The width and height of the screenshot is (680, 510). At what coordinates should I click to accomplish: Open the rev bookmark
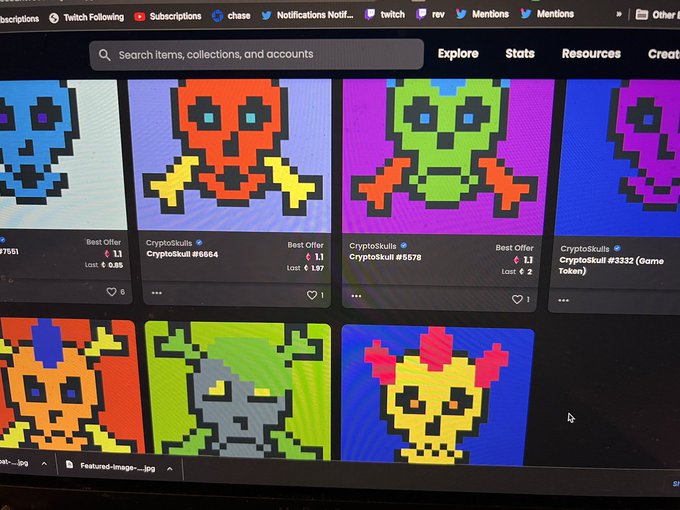tap(430, 14)
